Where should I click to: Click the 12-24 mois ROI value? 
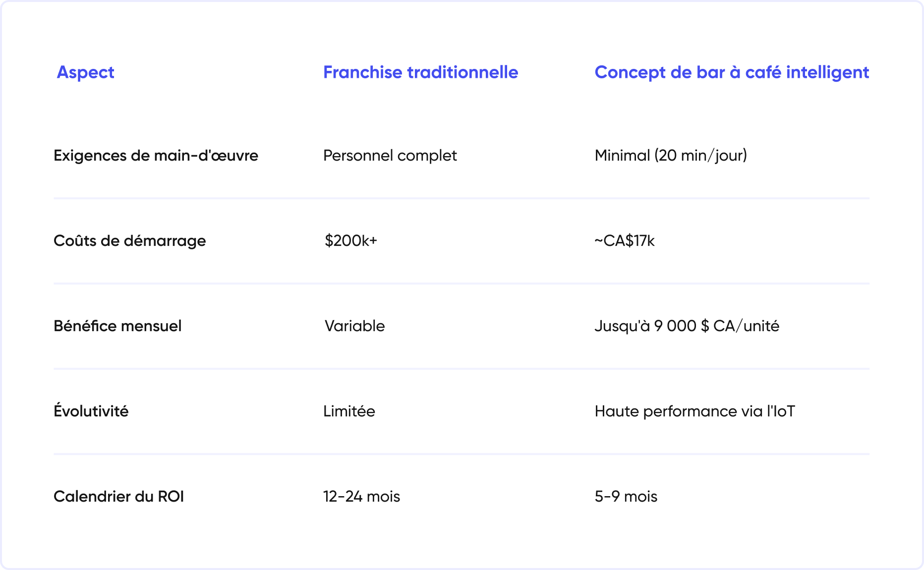(x=361, y=497)
